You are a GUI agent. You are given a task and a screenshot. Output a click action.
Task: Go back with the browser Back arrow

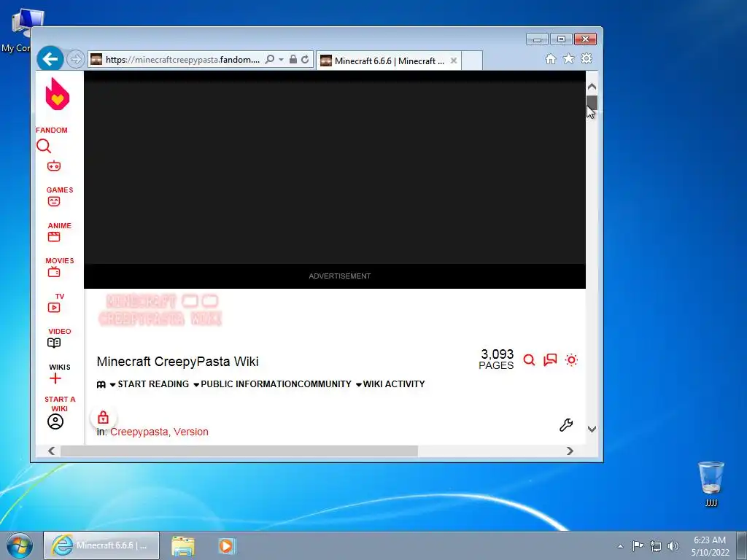[x=50, y=59]
